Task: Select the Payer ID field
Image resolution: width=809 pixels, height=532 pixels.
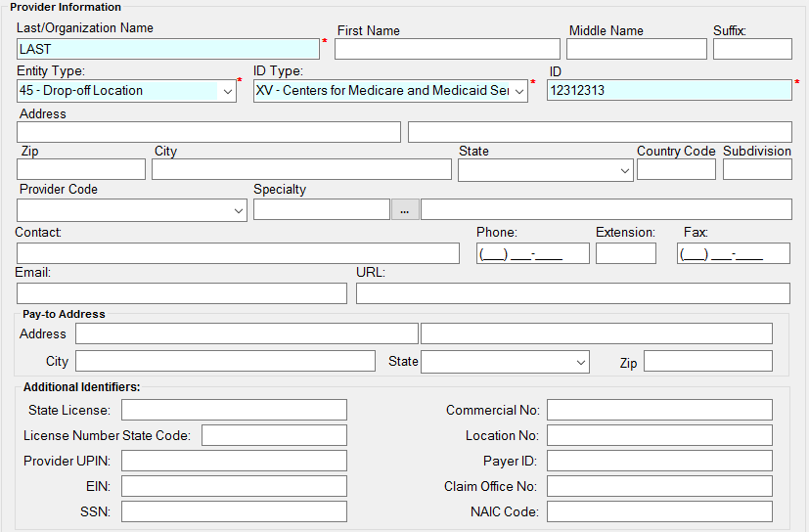Action: [660, 461]
